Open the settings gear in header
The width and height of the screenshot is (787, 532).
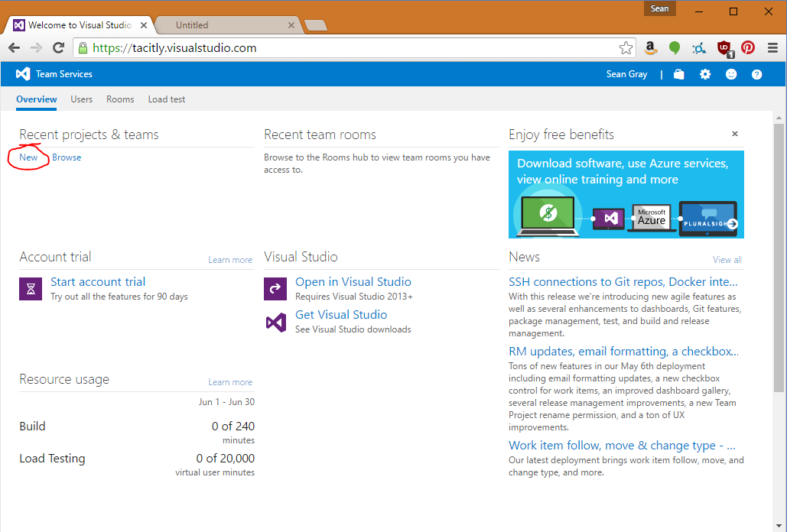click(705, 74)
